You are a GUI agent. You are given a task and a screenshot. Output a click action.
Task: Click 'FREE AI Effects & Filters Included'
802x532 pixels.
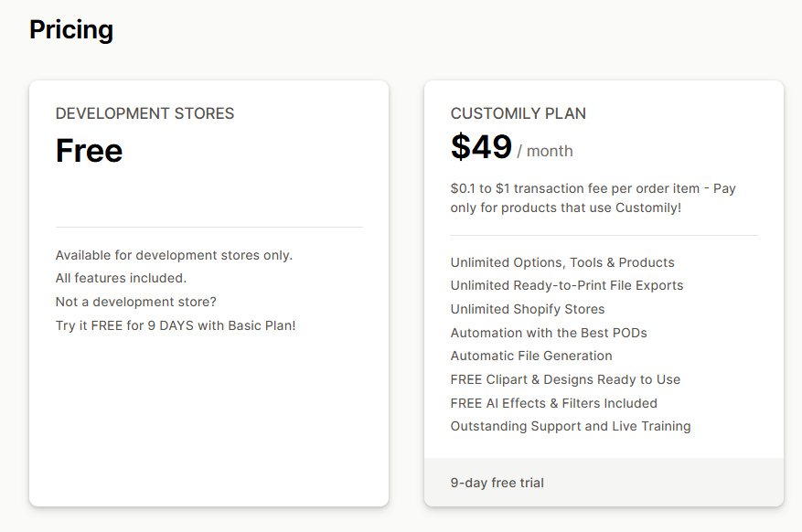[x=553, y=403]
